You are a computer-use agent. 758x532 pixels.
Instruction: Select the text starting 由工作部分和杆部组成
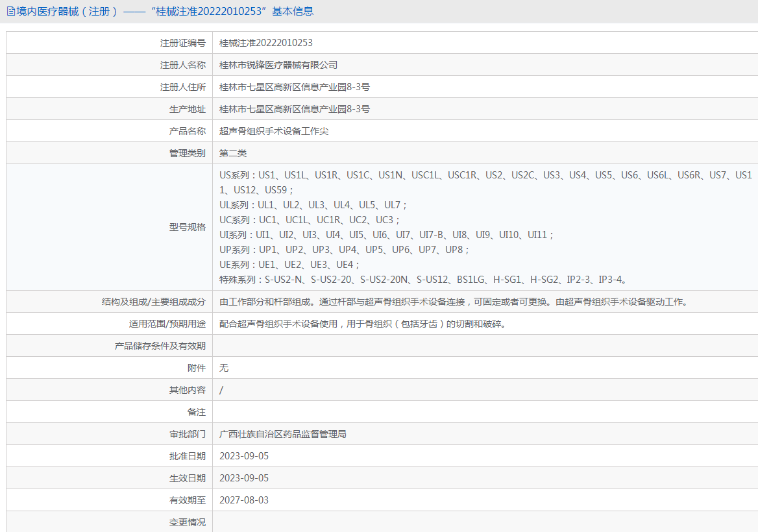click(x=454, y=302)
